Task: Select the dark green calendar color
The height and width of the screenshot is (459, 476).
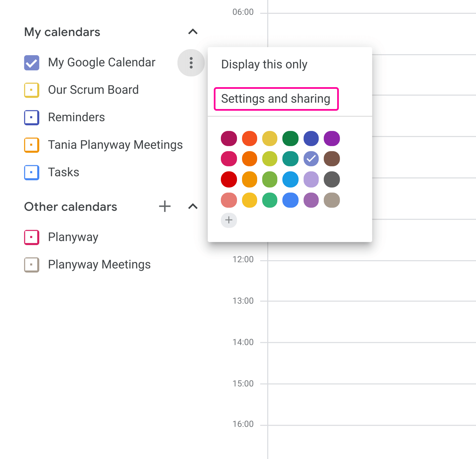Action: 290,138
